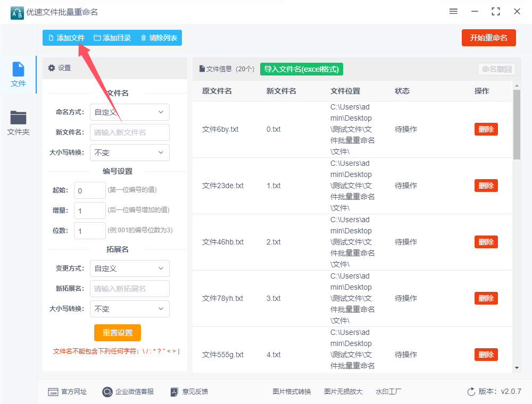
Task: Delete the 文件23de.txt row
Action: tap(486, 186)
